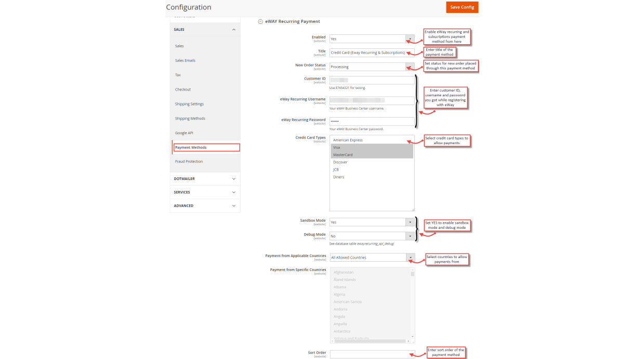Click the Sort Order input field
Viewport: 644px width, 359px height.
coord(372,354)
